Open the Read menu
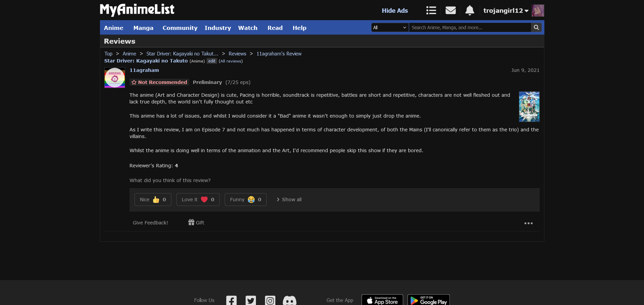 [x=275, y=28]
